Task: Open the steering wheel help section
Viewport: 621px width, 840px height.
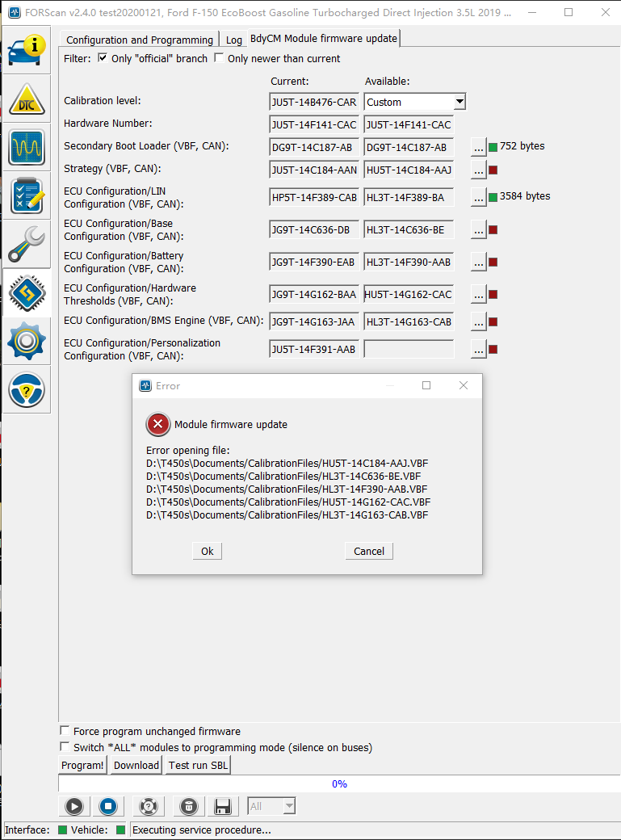Action: 27,390
